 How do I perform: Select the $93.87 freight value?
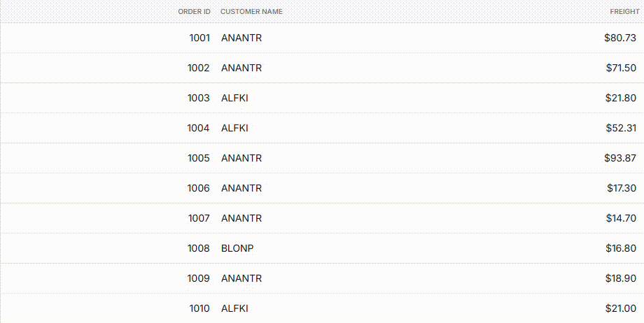click(x=620, y=158)
